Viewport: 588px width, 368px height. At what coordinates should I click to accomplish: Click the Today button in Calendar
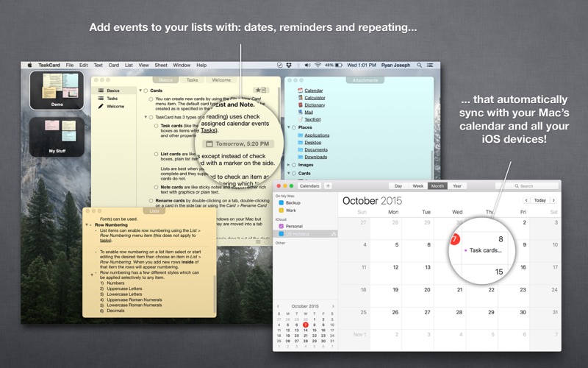(x=539, y=200)
